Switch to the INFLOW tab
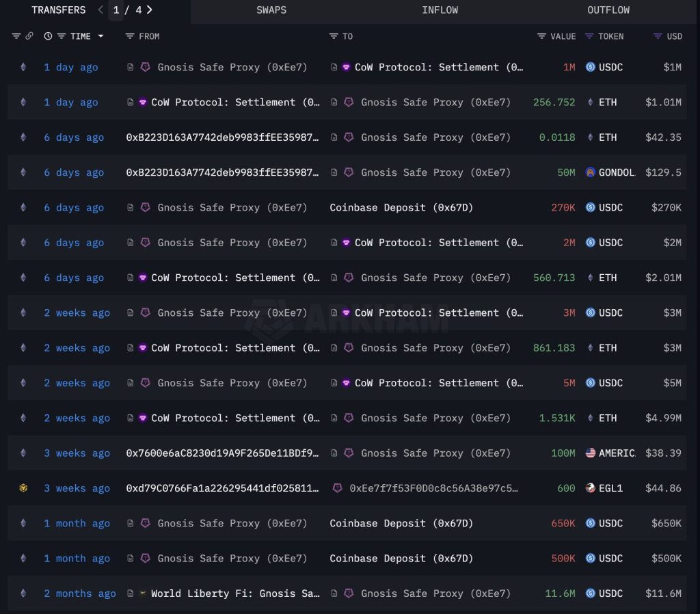700x614 pixels. (440, 10)
